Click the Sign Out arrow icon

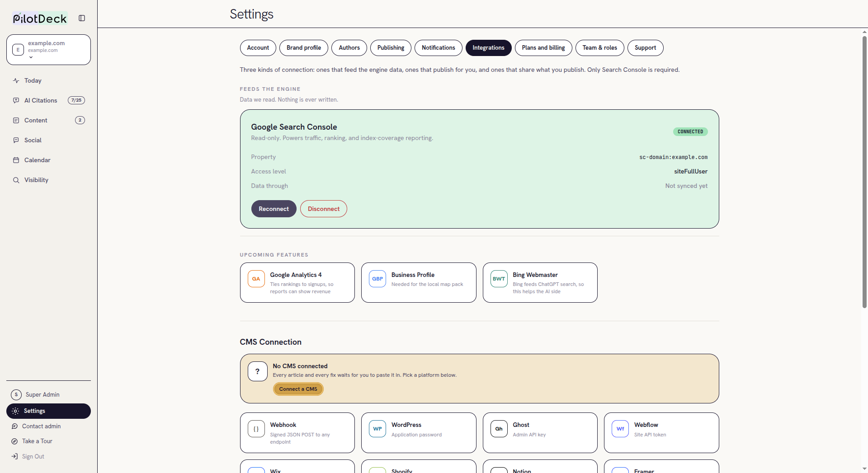[14, 456]
